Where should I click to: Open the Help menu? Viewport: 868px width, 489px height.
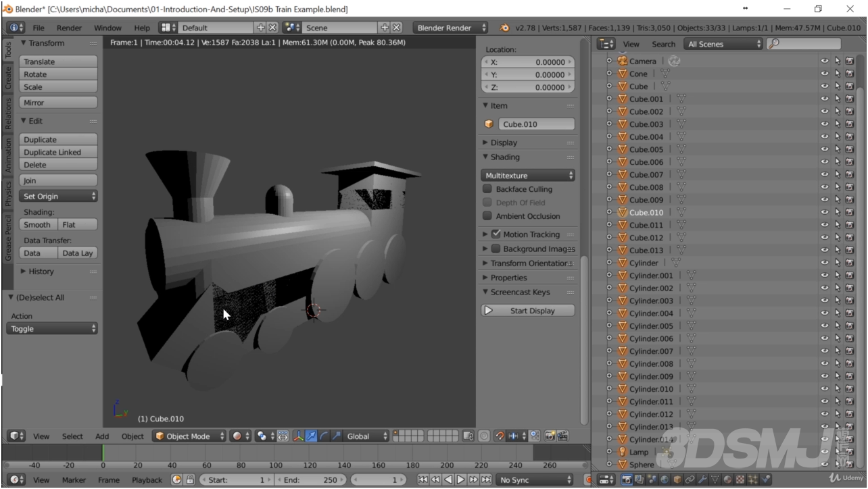click(x=142, y=28)
